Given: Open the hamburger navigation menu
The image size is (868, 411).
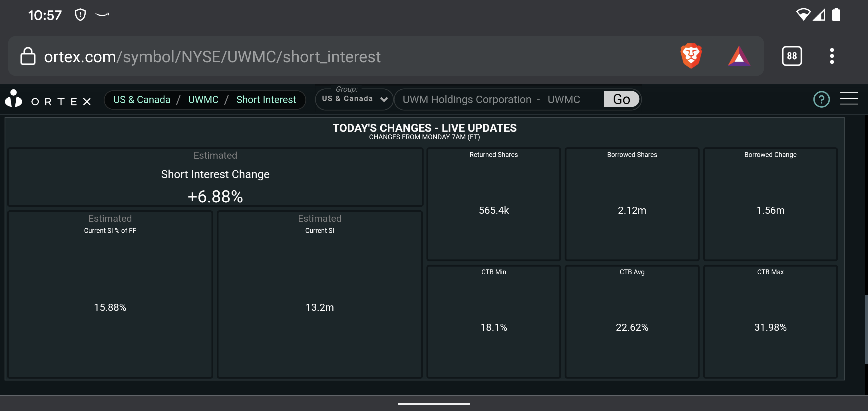Looking at the screenshot, I should tap(849, 99).
